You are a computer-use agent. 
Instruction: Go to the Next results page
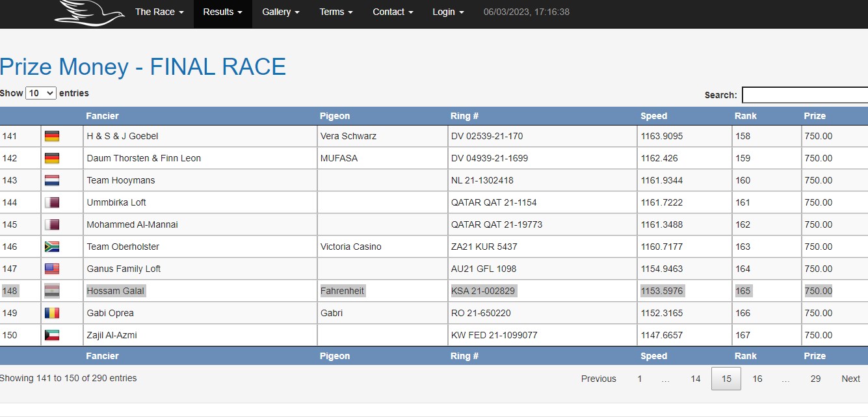coord(850,378)
